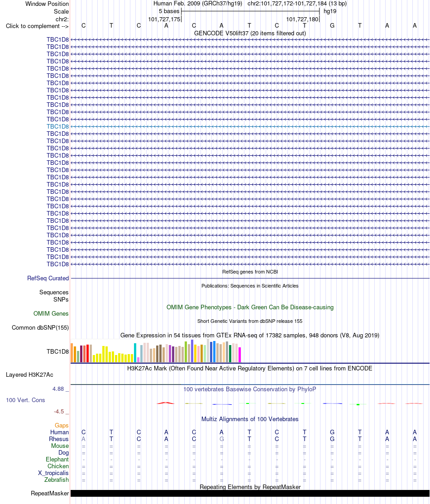Click the RefSeq Curated track label
This screenshot has width=430, height=504.
(x=48, y=278)
